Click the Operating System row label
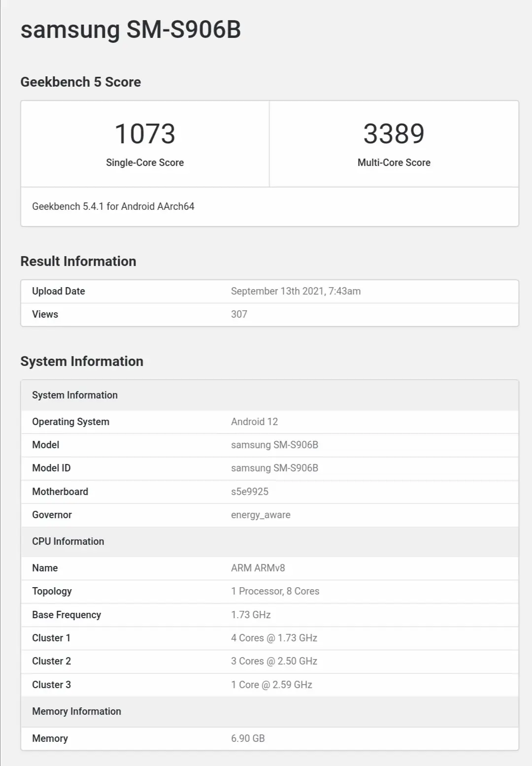Image resolution: width=532 pixels, height=766 pixels. [x=71, y=422]
